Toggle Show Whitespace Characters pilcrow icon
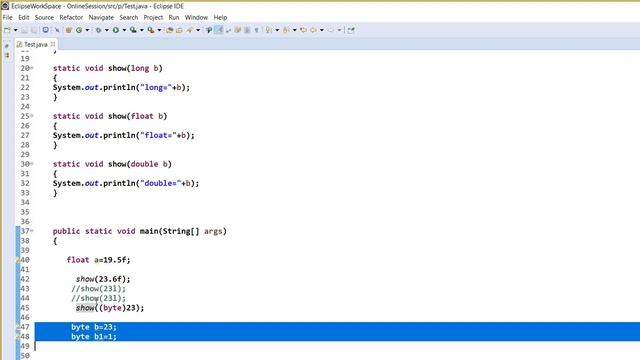The height and width of the screenshot is (360, 640). 256,30
